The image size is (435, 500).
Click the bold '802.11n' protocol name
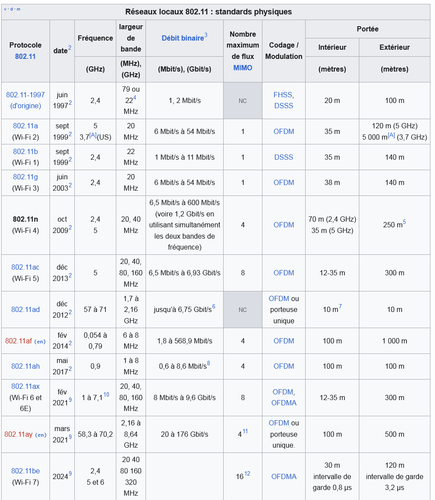(25, 219)
